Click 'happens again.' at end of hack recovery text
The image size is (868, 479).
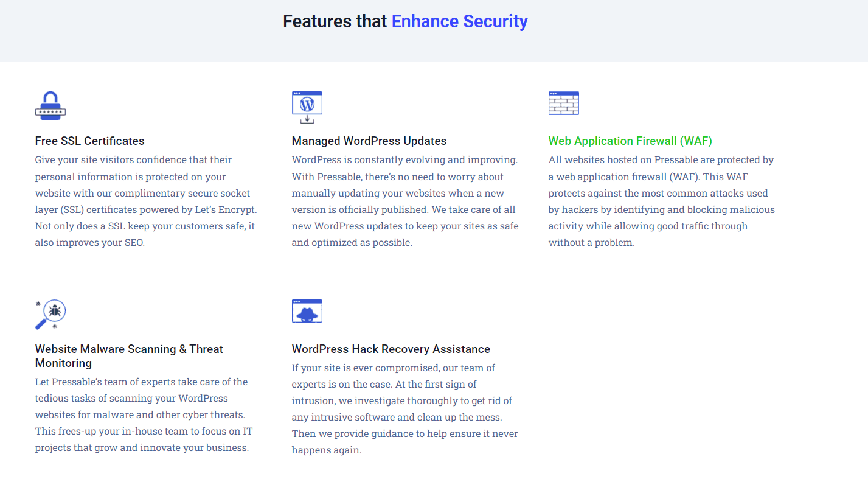327,451
